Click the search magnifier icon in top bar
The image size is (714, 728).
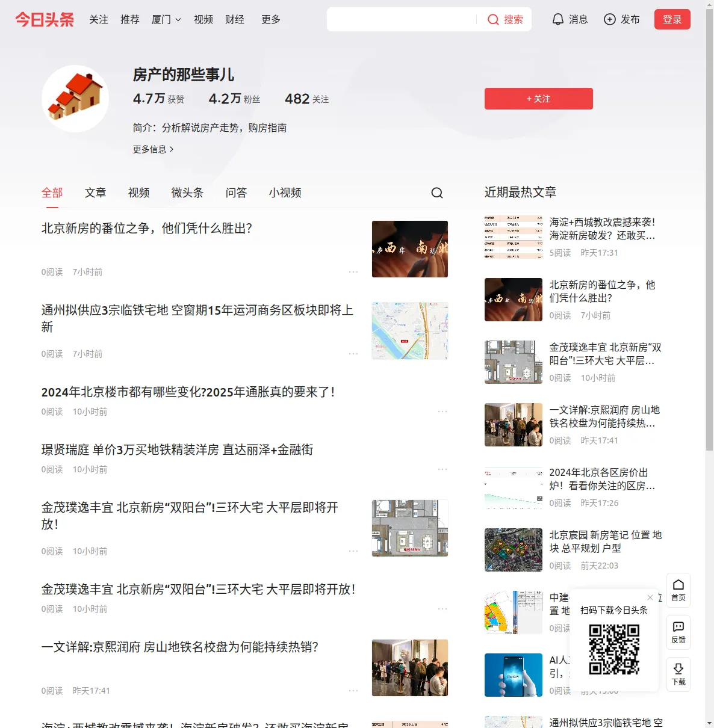(x=493, y=19)
